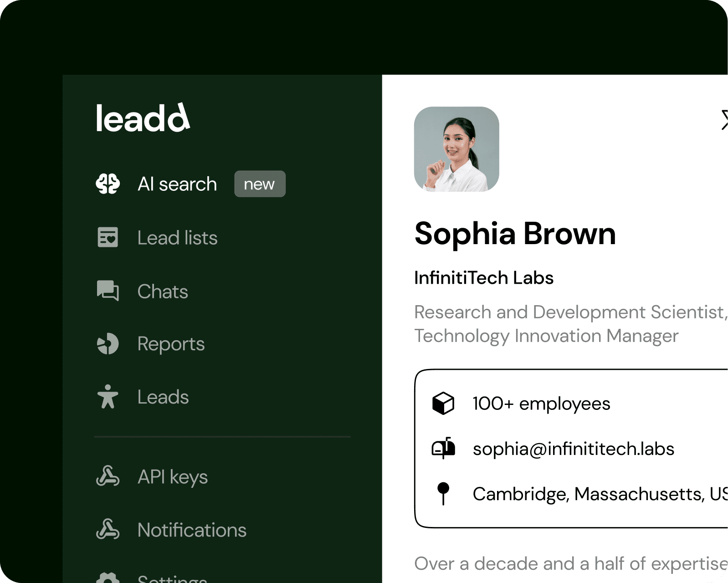This screenshot has height=583, width=728.
Task: Go to Chats section
Action: 163,291
